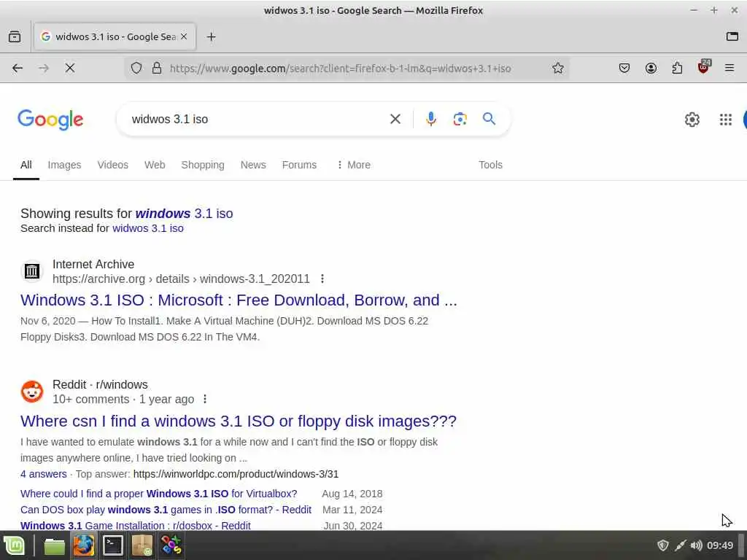747x560 pixels.
Task: Open package installer taskbar icon
Action: click(x=142, y=545)
